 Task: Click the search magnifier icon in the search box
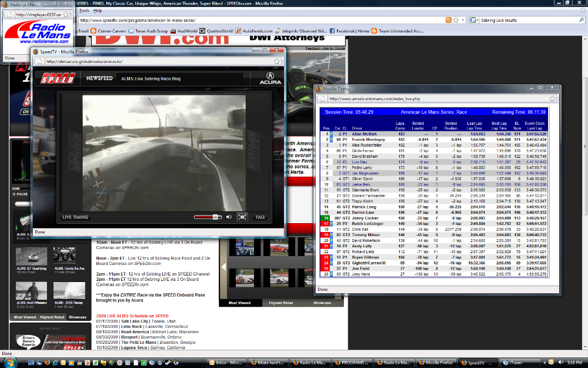[x=582, y=20]
